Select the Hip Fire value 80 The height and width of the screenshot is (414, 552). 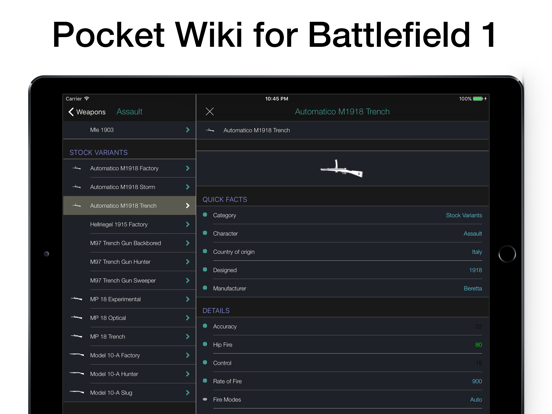[x=478, y=345]
